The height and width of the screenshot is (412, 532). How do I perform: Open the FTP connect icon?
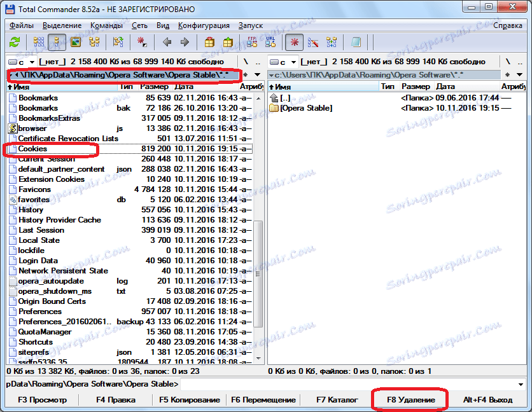(252, 42)
